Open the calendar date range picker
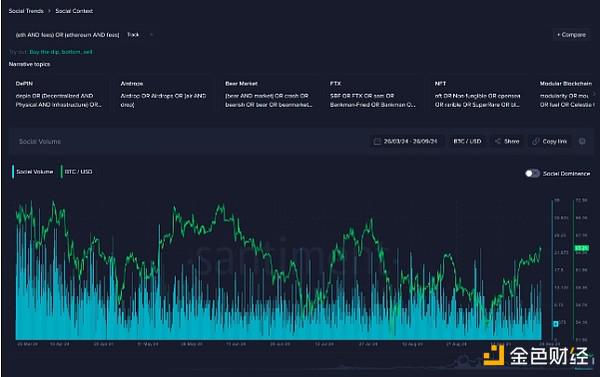The width and height of the screenshot is (600, 377). tap(377, 142)
